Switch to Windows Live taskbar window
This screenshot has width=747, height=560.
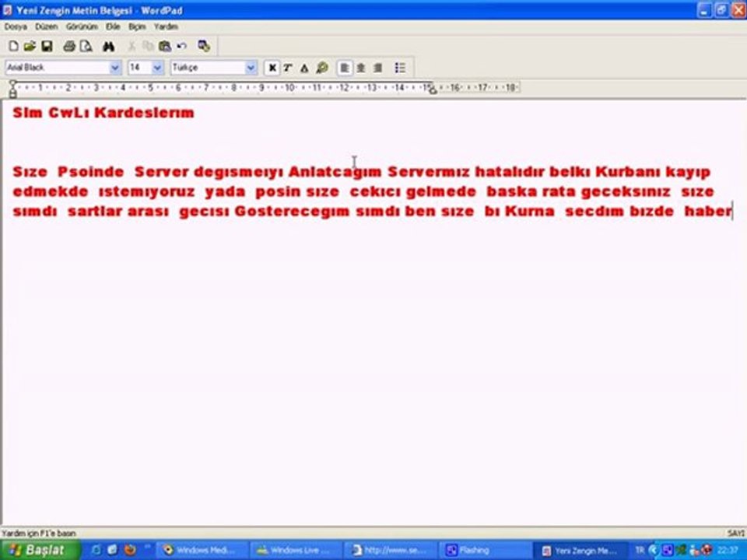[296, 551]
